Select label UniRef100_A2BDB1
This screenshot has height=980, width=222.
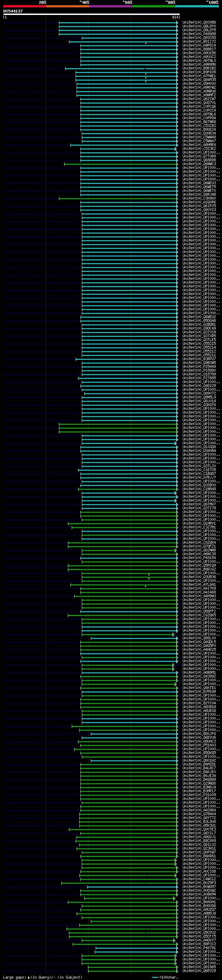click(199, 324)
